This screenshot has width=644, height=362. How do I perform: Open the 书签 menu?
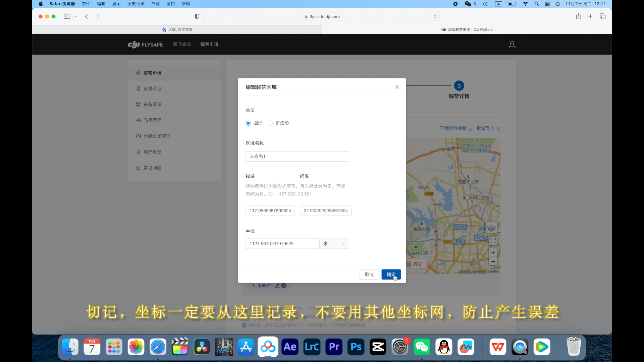coord(155,4)
